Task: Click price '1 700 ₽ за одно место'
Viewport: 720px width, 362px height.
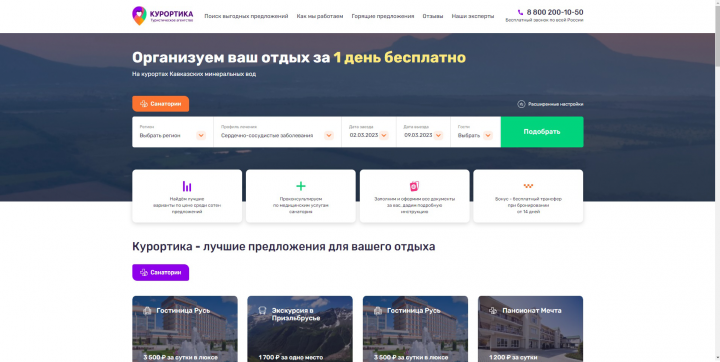Action: pyautogui.click(x=291, y=357)
